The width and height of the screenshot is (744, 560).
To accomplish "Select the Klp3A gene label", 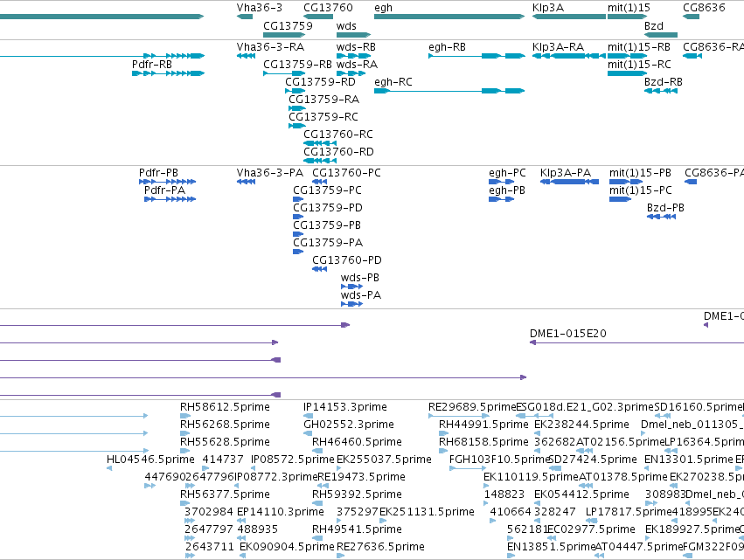I will click(x=548, y=8).
